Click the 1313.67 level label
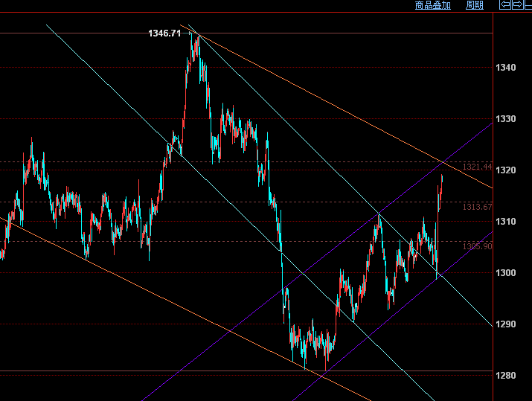The height and width of the screenshot is (401, 532). pos(477,207)
